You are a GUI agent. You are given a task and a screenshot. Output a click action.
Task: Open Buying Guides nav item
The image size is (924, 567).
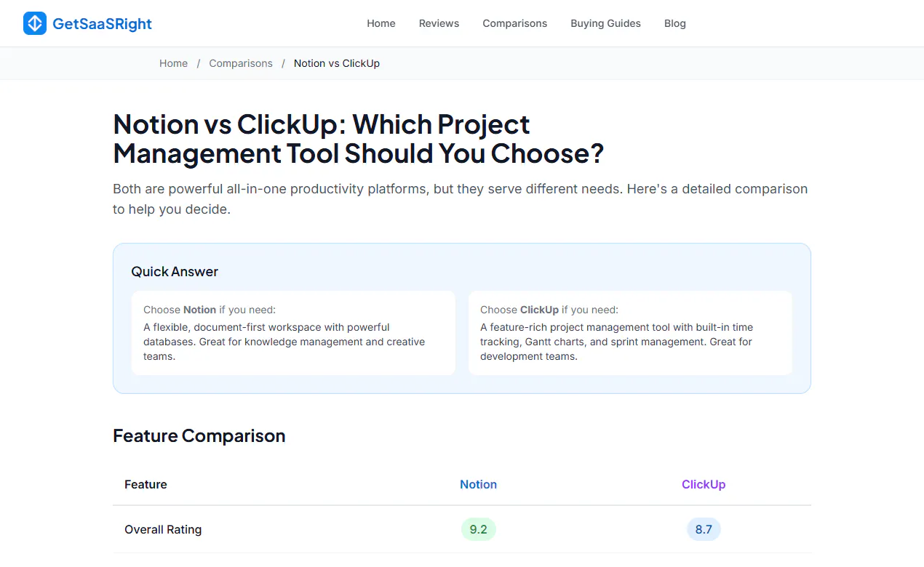click(x=605, y=23)
